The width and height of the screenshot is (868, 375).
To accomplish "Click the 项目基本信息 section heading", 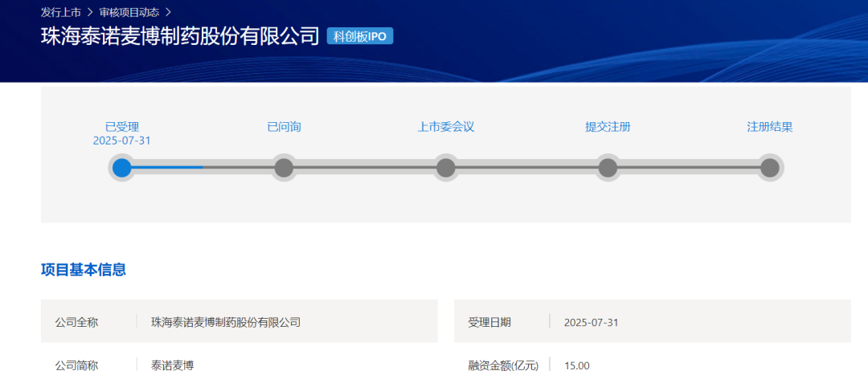I will tap(84, 270).
